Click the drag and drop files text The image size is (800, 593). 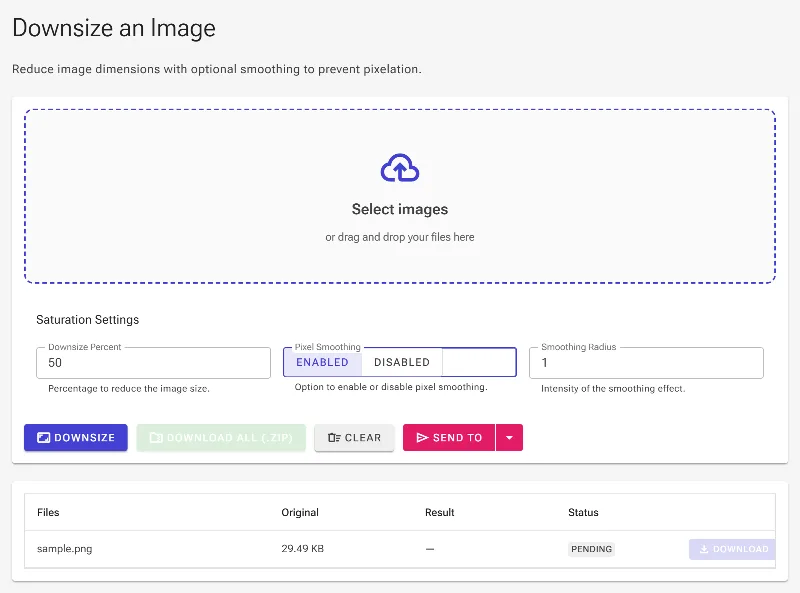click(x=400, y=237)
